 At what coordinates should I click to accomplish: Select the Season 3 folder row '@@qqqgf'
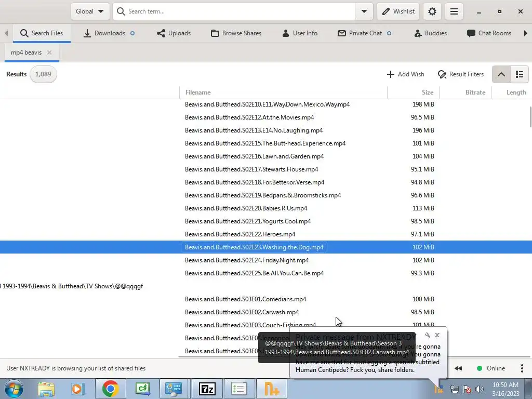pos(266,286)
